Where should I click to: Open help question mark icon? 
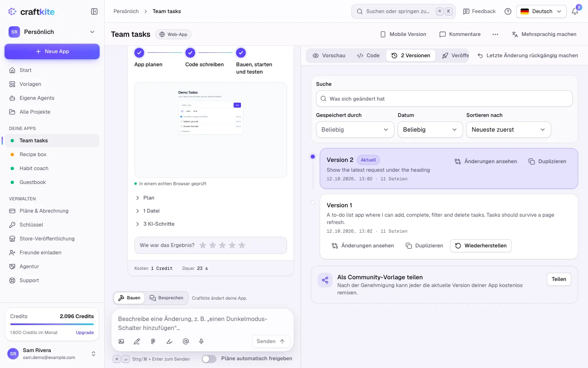coord(508,11)
